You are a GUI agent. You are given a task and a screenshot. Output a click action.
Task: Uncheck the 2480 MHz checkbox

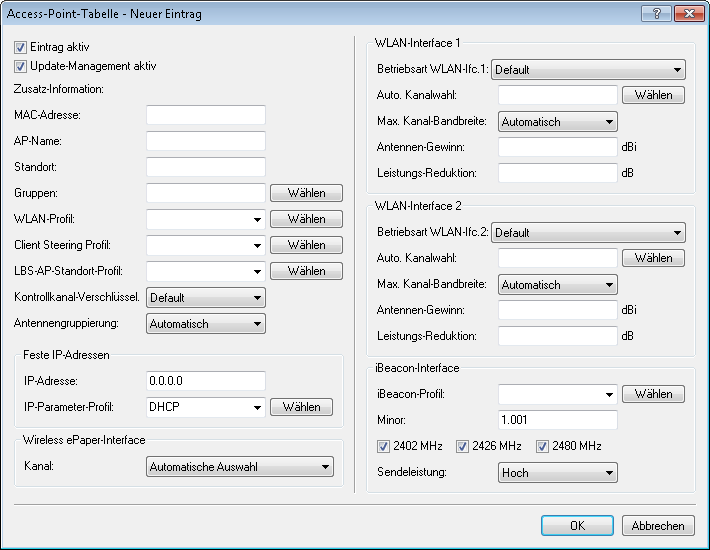click(543, 446)
